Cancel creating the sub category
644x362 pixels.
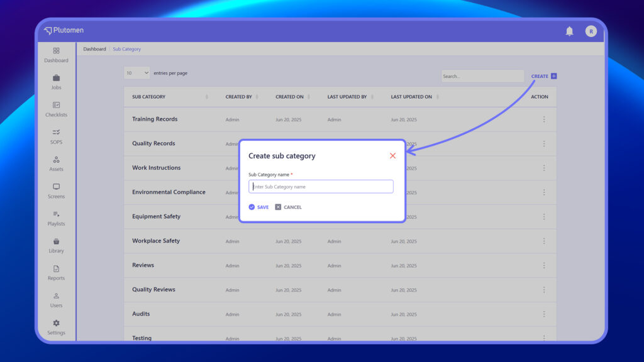[x=288, y=207]
